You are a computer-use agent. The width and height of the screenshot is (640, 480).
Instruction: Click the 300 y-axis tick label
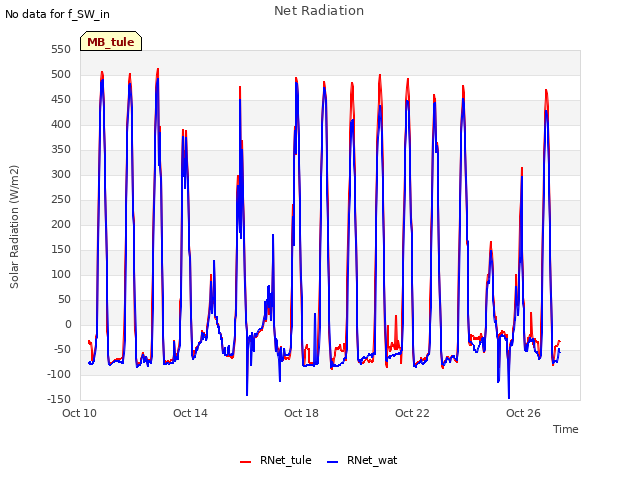(x=61, y=175)
